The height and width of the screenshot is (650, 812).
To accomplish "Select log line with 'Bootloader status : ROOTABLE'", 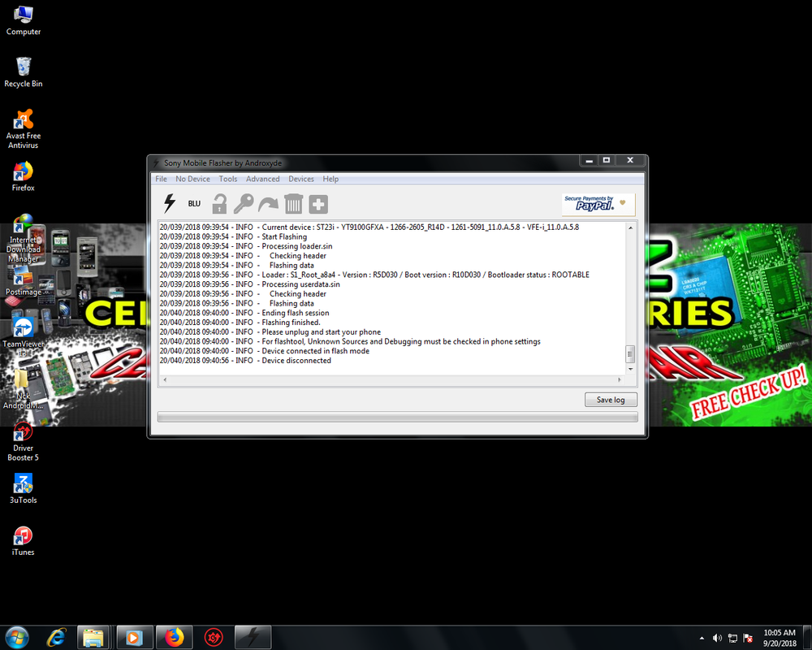I will 374,275.
